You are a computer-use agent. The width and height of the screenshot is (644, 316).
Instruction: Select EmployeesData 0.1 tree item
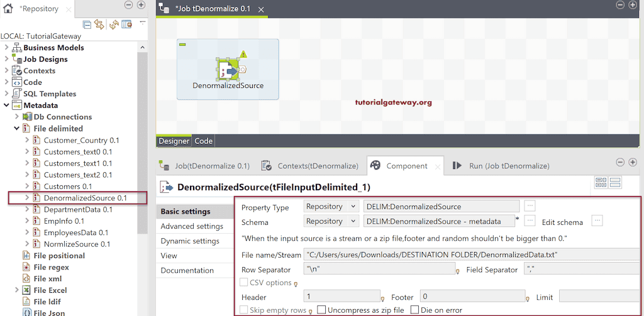pyautogui.click(x=76, y=232)
